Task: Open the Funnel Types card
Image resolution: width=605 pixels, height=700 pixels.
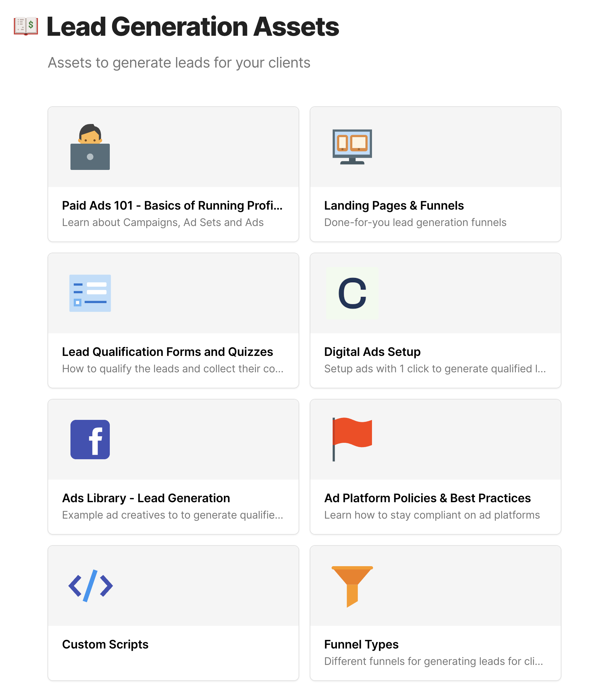Action: point(361,644)
